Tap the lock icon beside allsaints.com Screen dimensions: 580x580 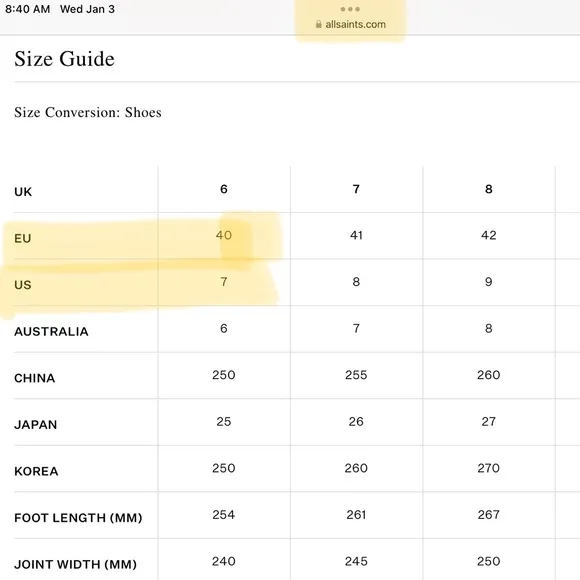pyautogui.click(x=318, y=24)
